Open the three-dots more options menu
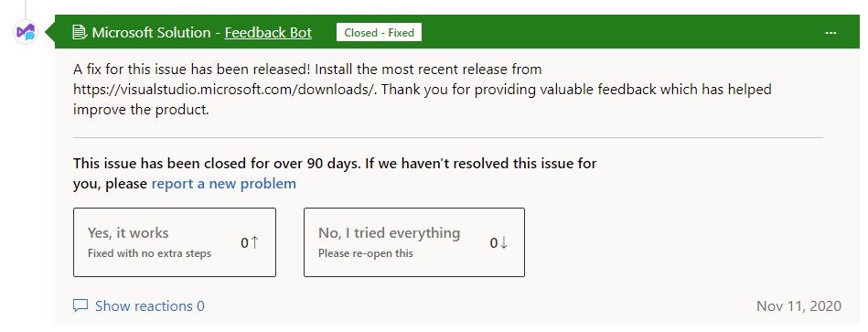The image size is (868, 332). click(x=830, y=33)
